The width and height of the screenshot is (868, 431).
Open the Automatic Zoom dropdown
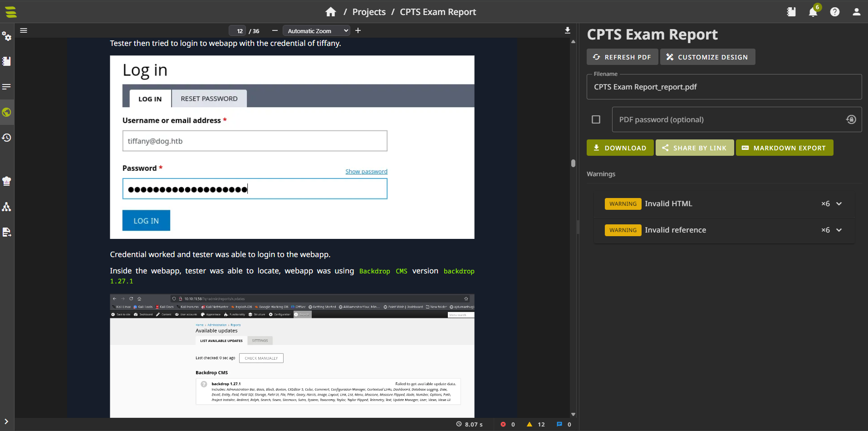(x=316, y=31)
